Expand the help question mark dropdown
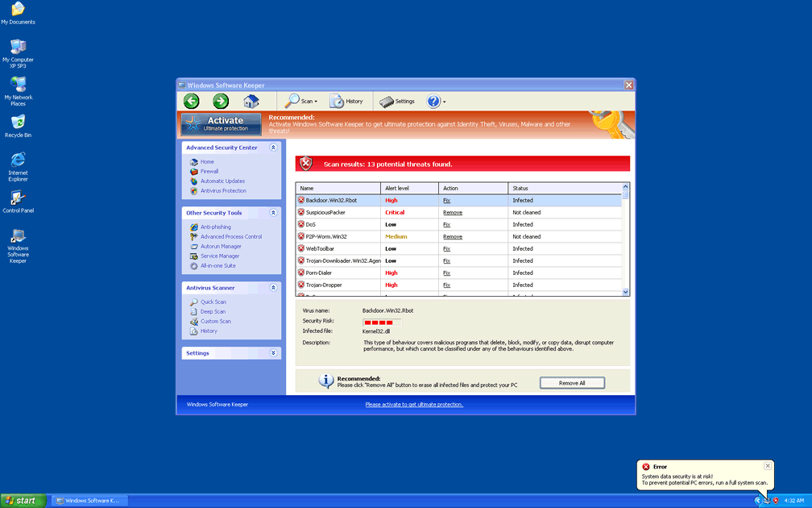 tap(436, 101)
